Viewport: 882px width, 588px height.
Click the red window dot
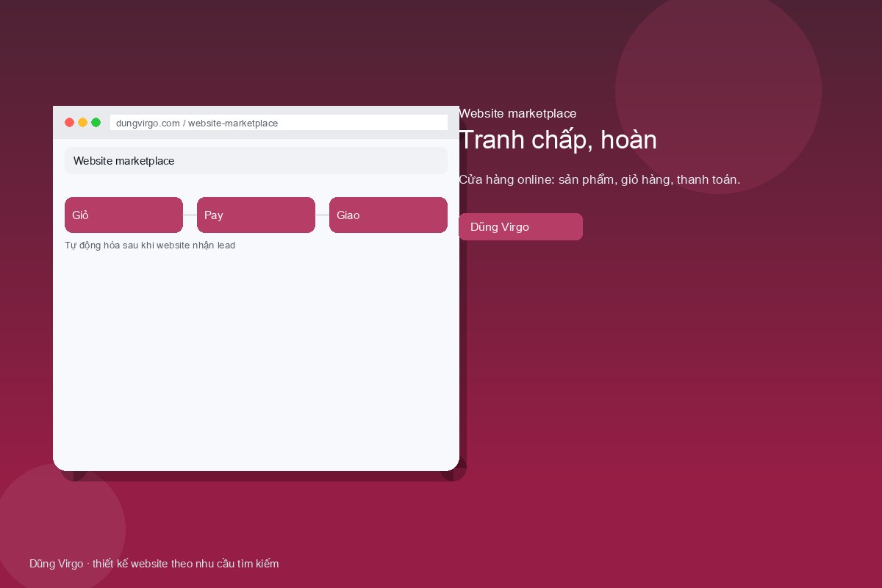(70, 123)
